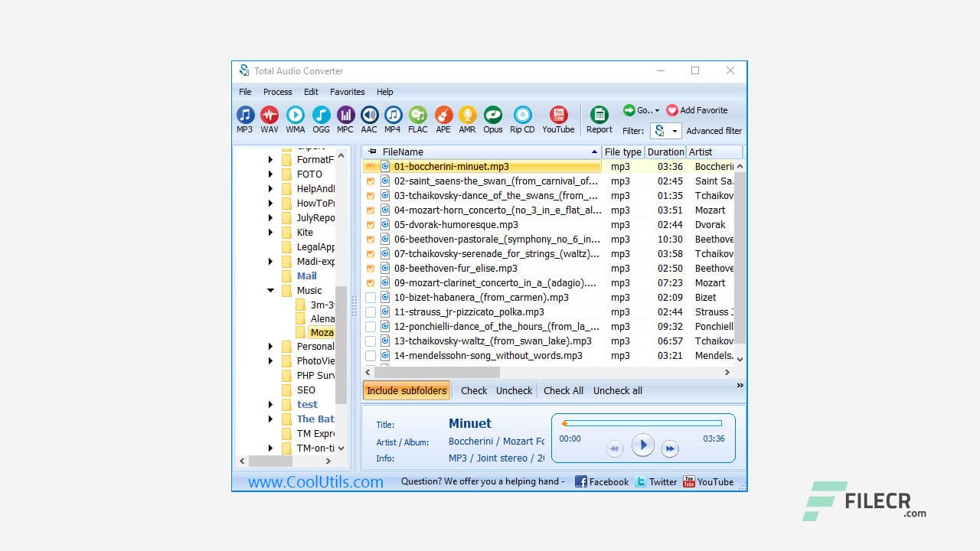
Task: Open the Rip CD tool
Action: tap(521, 115)
